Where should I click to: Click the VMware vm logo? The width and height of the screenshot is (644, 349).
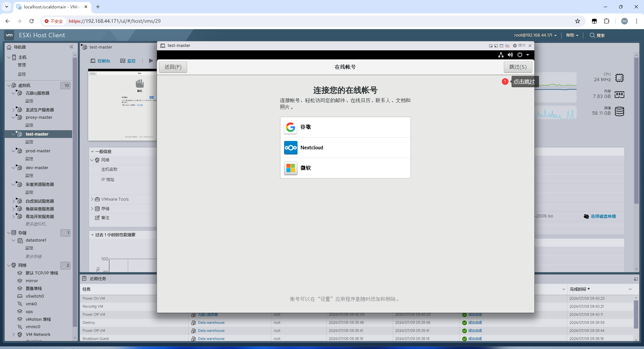9,35
